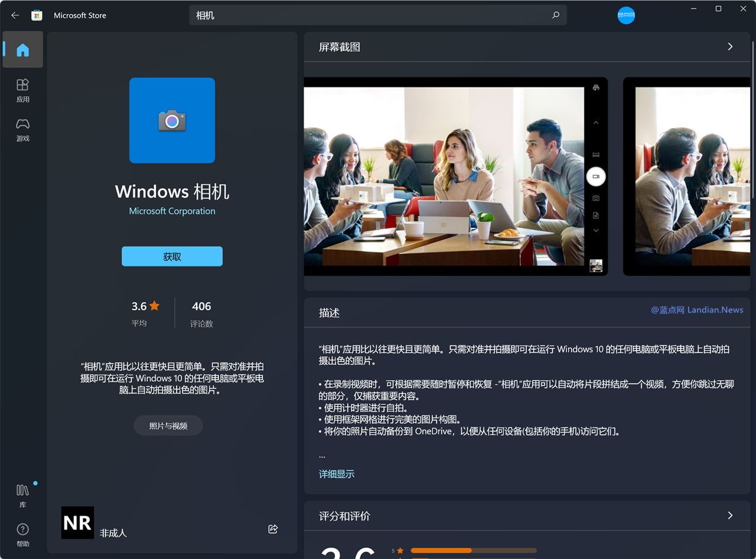The width and height of the screenshot is (756, 559).
Task: Open the user profile avatar
Action: pyautogui.click(x=626, y=15)
